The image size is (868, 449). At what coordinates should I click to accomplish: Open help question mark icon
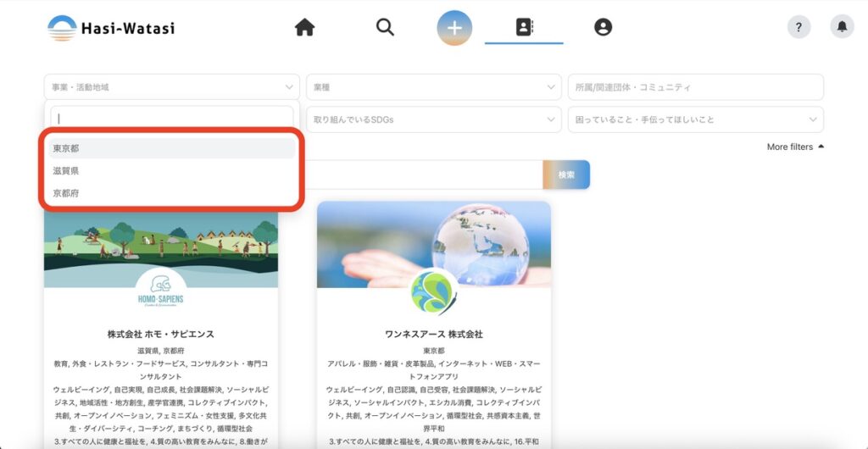798,27
